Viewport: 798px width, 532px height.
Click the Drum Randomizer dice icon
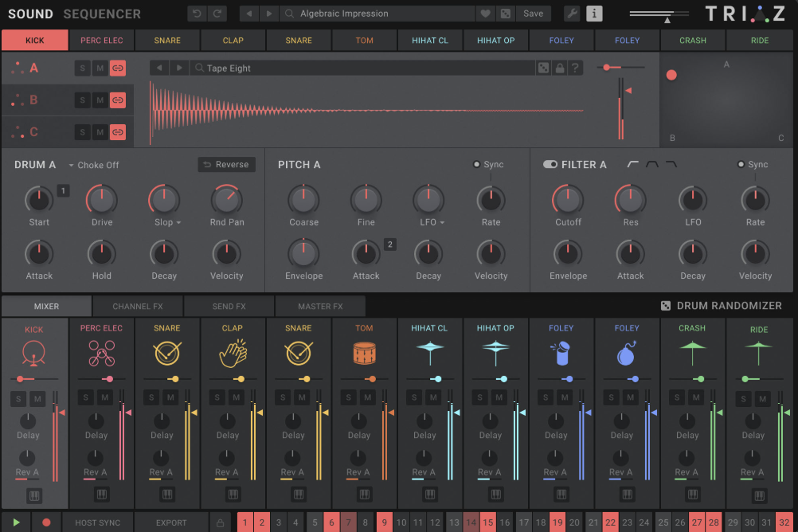click(x=666, y=306)
